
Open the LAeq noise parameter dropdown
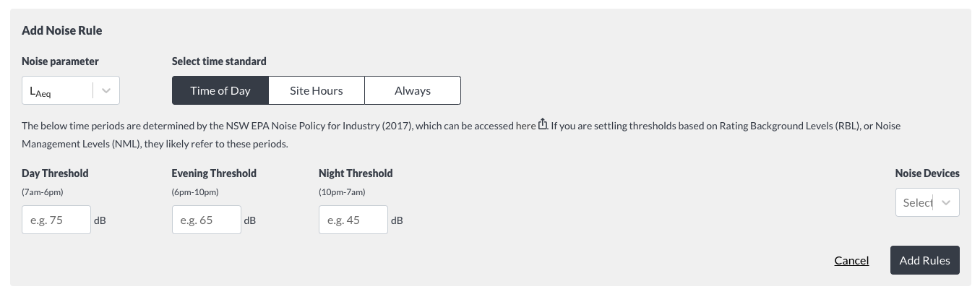[x=71, y=90]
